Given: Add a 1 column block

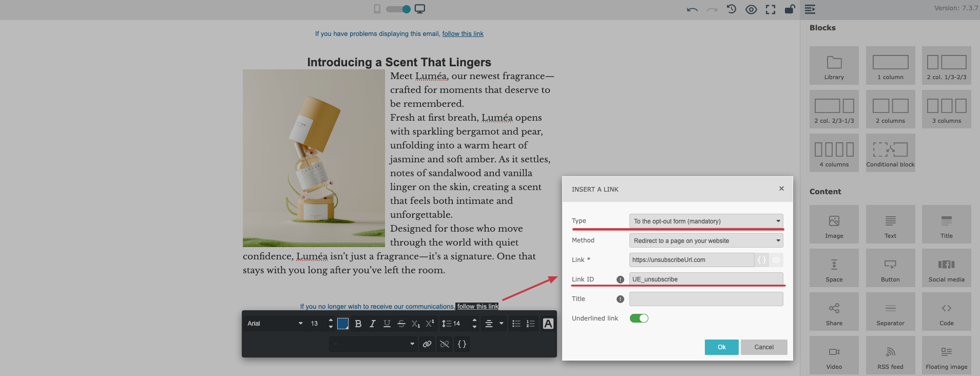Looking at the screenshot, I should 891,65.
